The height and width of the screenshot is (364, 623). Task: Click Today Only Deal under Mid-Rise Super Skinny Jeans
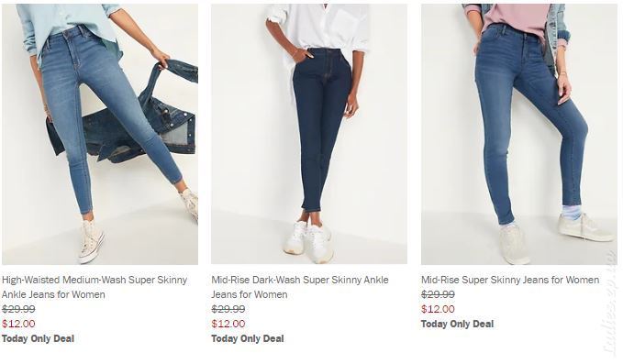coord(457,324)
